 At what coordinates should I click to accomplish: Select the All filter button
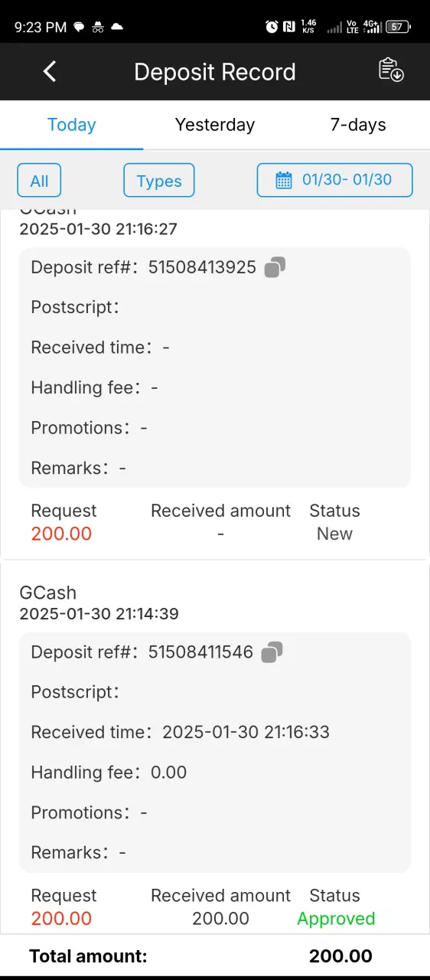[x=39, y=181]
